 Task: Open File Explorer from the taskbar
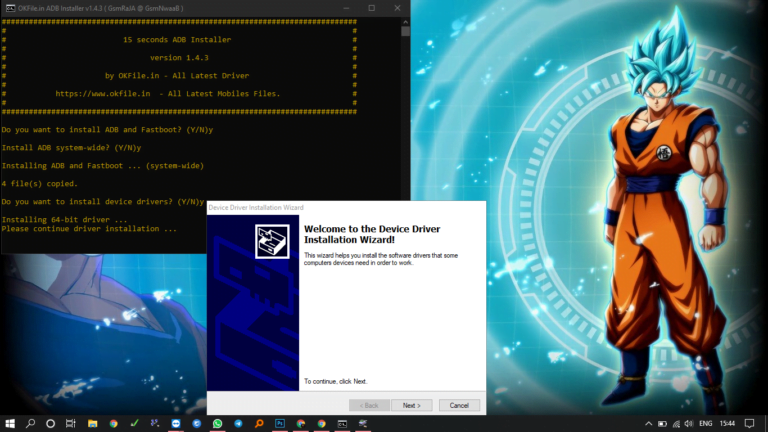[x=93, y=423]
